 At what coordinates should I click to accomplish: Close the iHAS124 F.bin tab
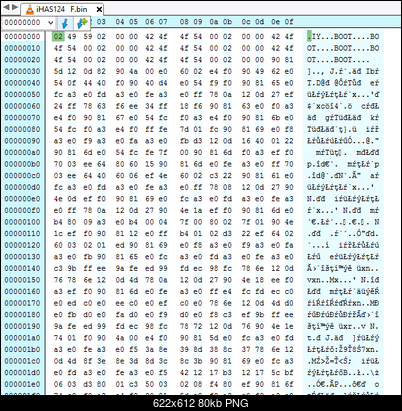click(x=99, y=9)
